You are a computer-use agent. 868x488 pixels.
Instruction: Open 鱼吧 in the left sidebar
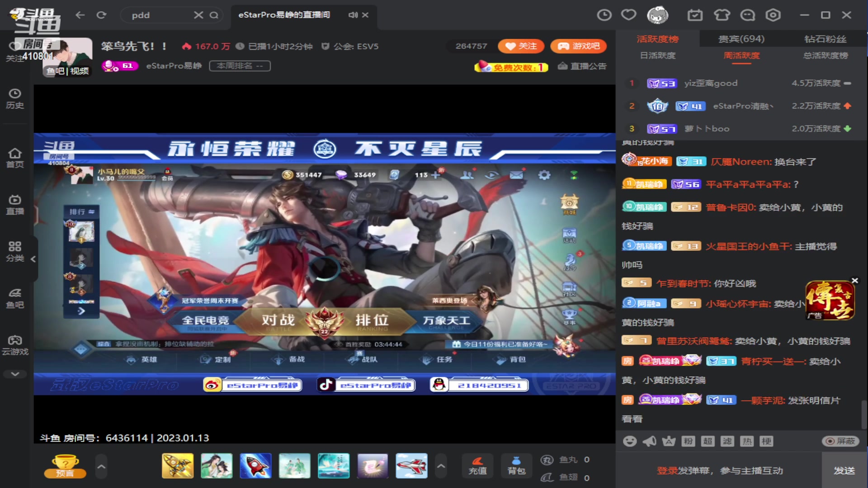15,299
